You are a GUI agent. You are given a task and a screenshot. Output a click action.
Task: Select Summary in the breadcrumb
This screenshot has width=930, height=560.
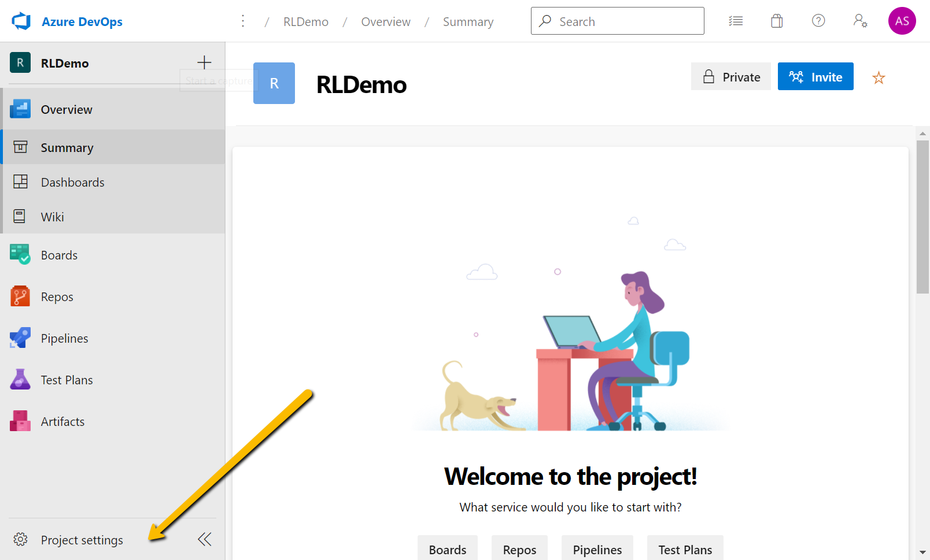(468, 22)
